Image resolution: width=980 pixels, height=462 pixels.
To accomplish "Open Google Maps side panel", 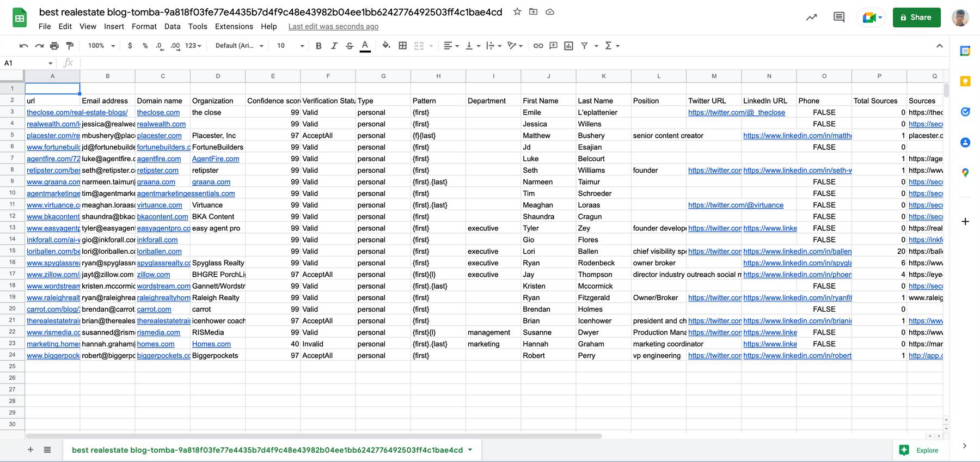I will pyautogui.click(x=965, y=173).
